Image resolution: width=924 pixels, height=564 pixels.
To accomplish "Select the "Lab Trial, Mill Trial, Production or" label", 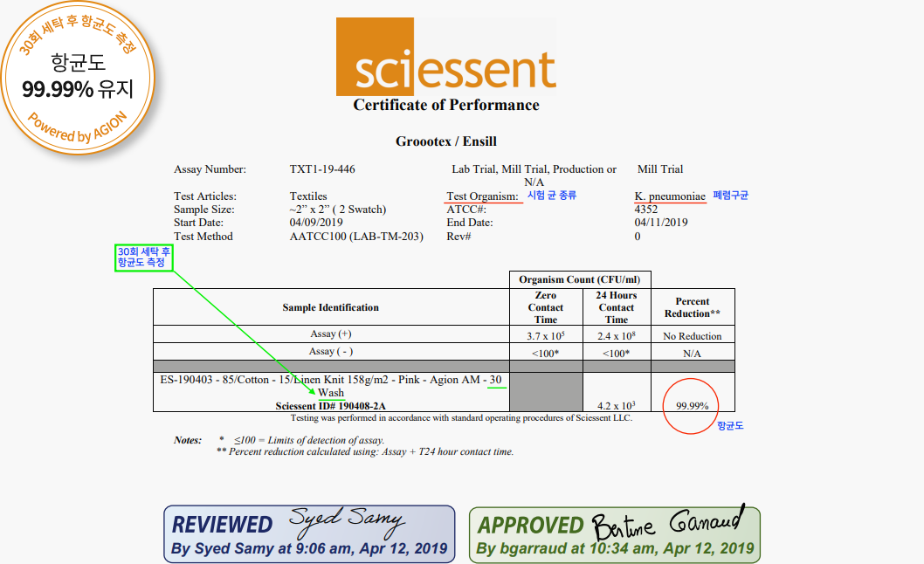I will click(x=534, y=169).
